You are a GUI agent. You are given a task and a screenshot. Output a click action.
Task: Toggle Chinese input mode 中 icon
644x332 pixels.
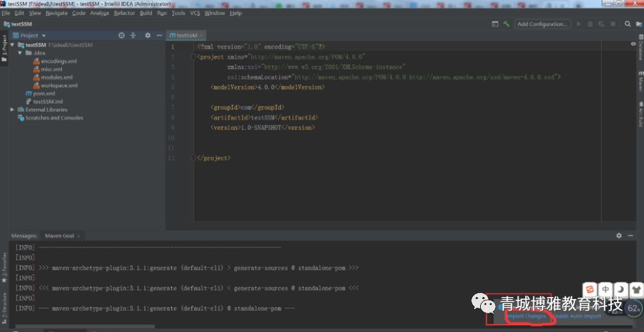click(x=606, y=290)
